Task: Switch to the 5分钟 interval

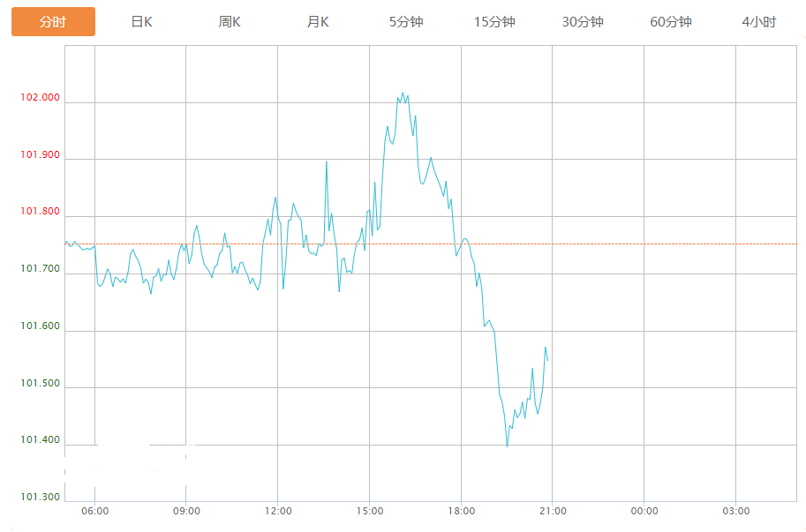Action: (x=406, y=22)
